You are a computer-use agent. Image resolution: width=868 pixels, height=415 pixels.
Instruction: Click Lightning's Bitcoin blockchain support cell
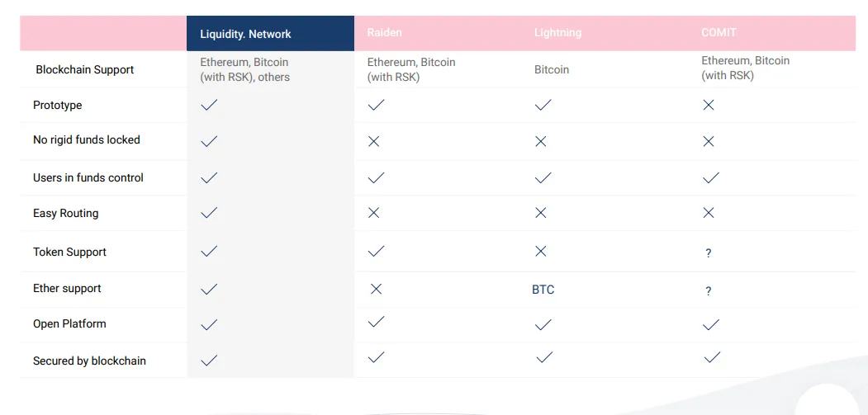point(552,70)
